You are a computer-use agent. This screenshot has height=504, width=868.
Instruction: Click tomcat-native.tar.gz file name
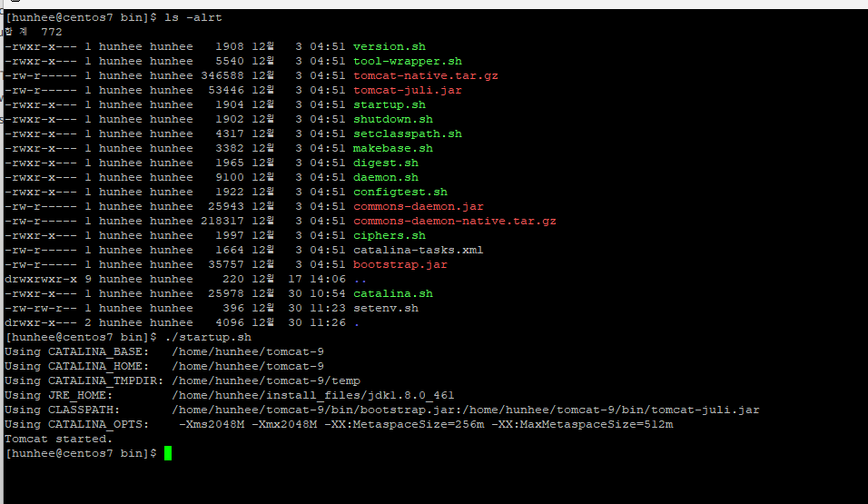pyautogui.click(x=426, y=76)
